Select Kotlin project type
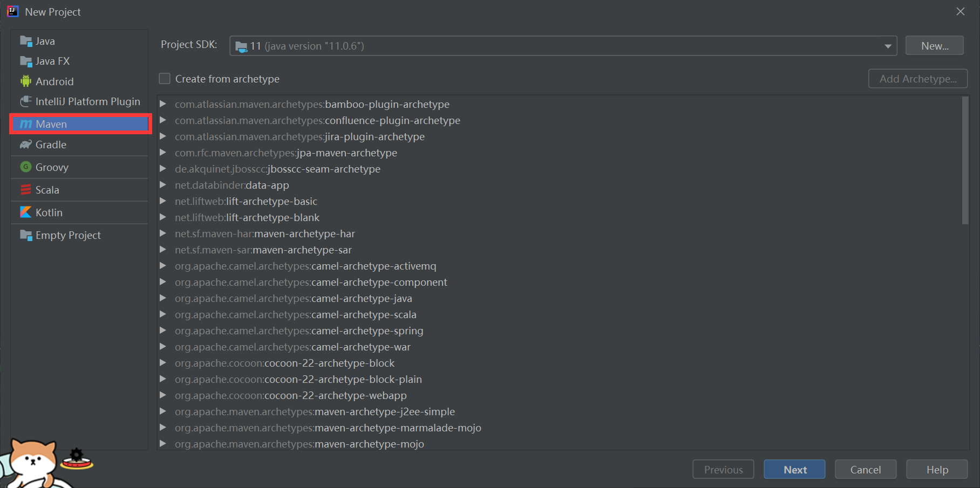The width and height of the screenshot is (980, 488). click(79, 212)
